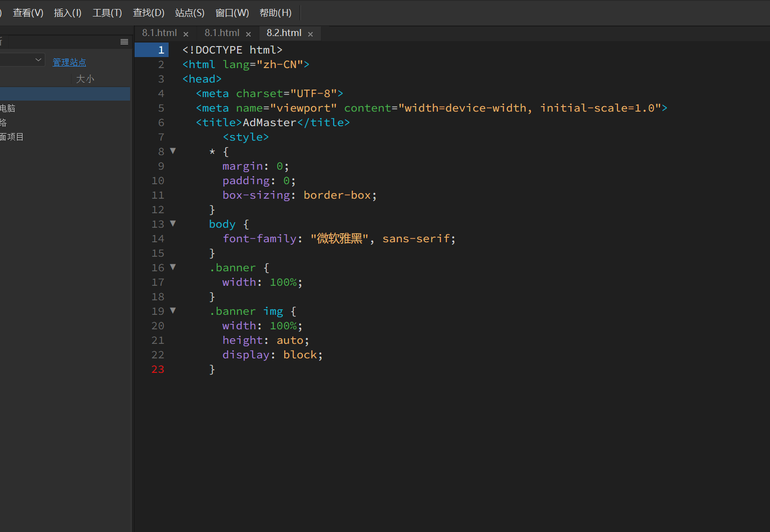Click line number 7 in the gutter
The height and width of the screenshot is (532, 770).
161,137
